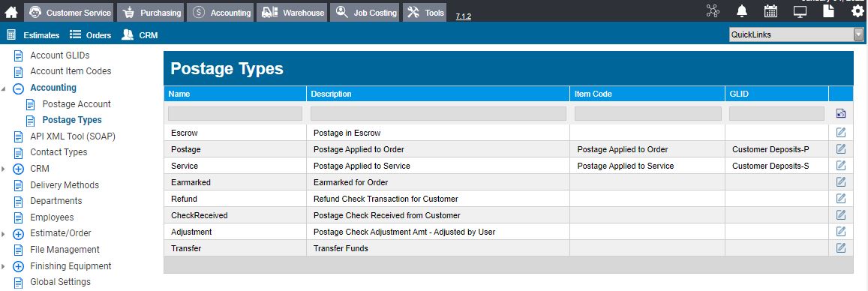
Task: Open Account Item Codes in sidebar
Action: [x=71, y=70]
